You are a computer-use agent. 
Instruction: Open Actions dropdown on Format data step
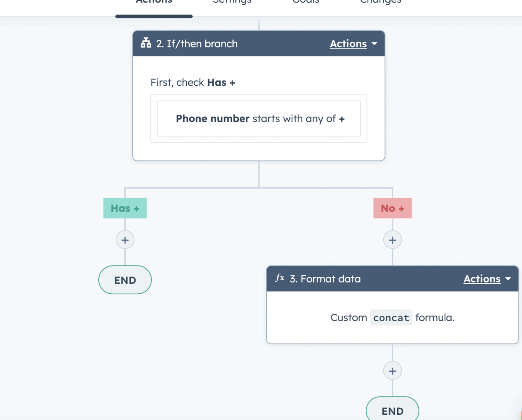tap(487, 279)
